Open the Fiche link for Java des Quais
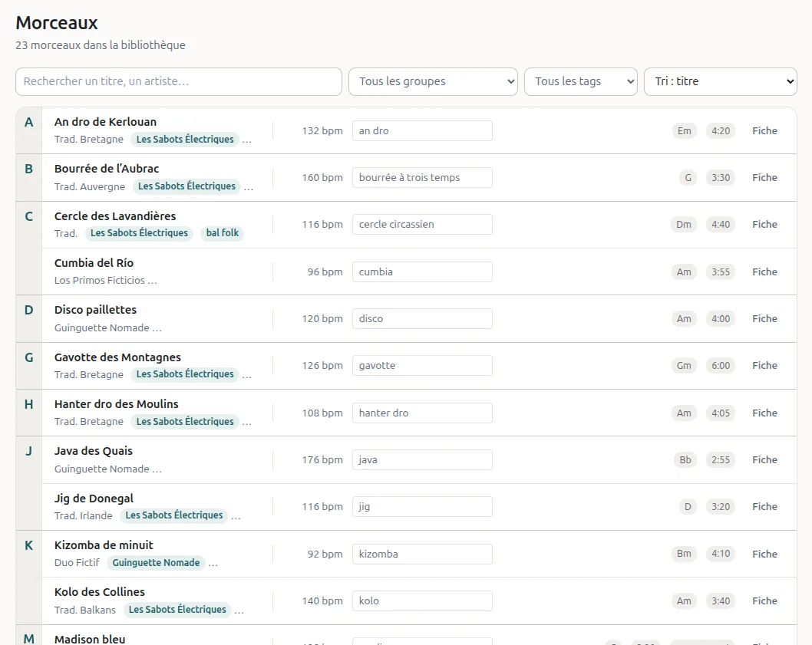This screenshot has width=812, height=645. (764, 459)
